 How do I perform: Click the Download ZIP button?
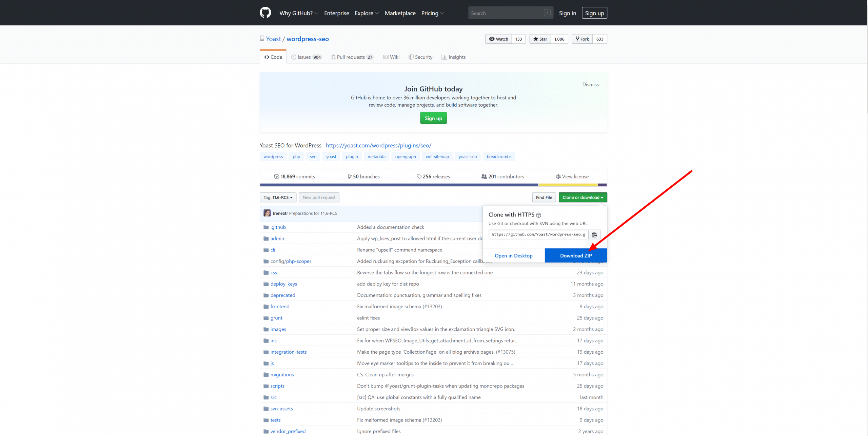(x=576, y=256)
